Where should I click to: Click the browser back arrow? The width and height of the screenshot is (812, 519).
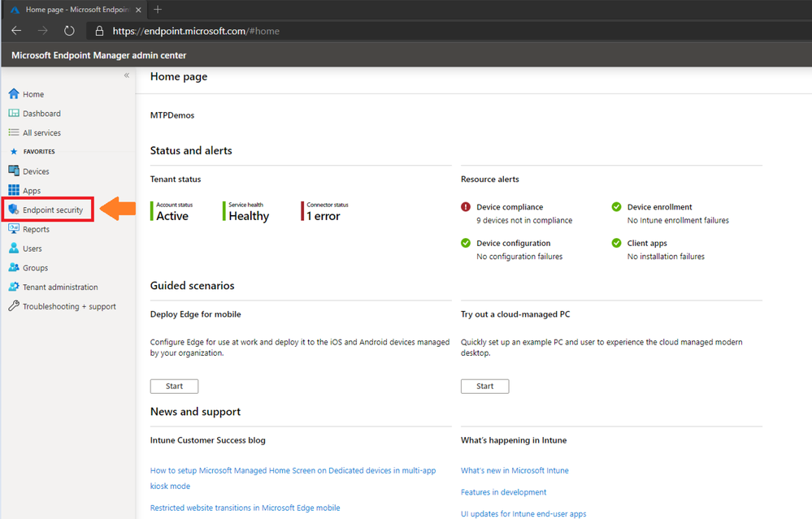click(16, 31)
